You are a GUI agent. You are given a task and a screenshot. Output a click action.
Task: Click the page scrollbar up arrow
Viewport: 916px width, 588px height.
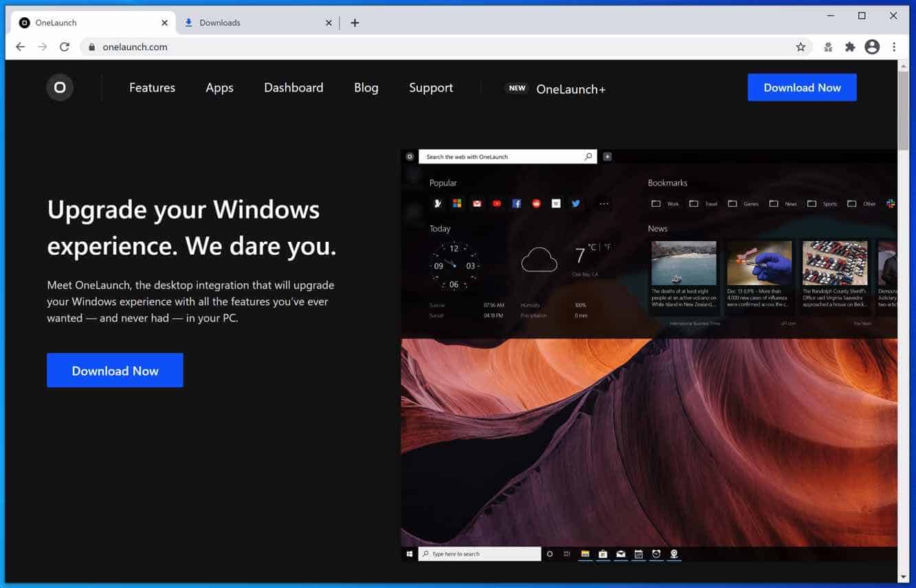[x=903, y=65]
